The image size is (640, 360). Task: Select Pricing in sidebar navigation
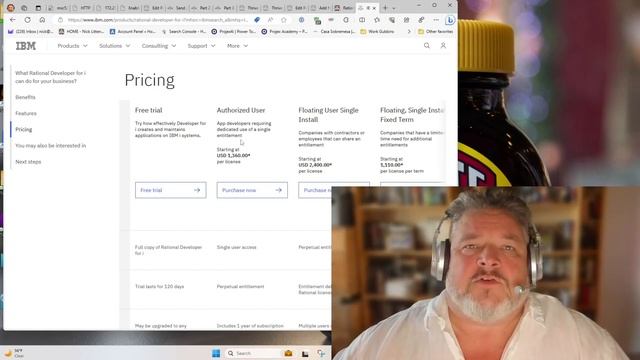coord(23,129)
